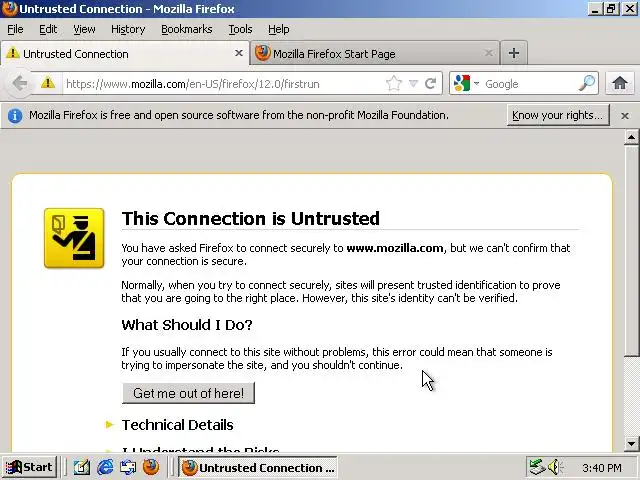Open the Edit menu
Image resolution: width=640 pixels, height=480 pixels.
(48, 29)
